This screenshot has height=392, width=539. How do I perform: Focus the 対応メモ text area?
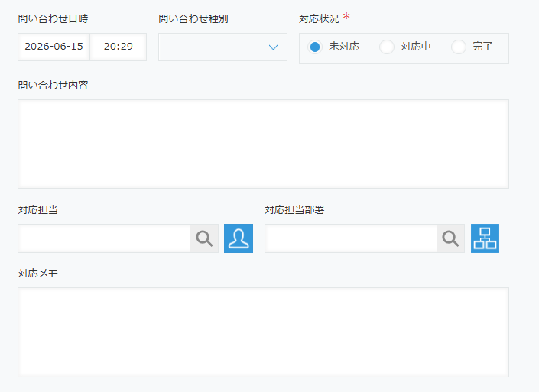(x=263, y=332)
